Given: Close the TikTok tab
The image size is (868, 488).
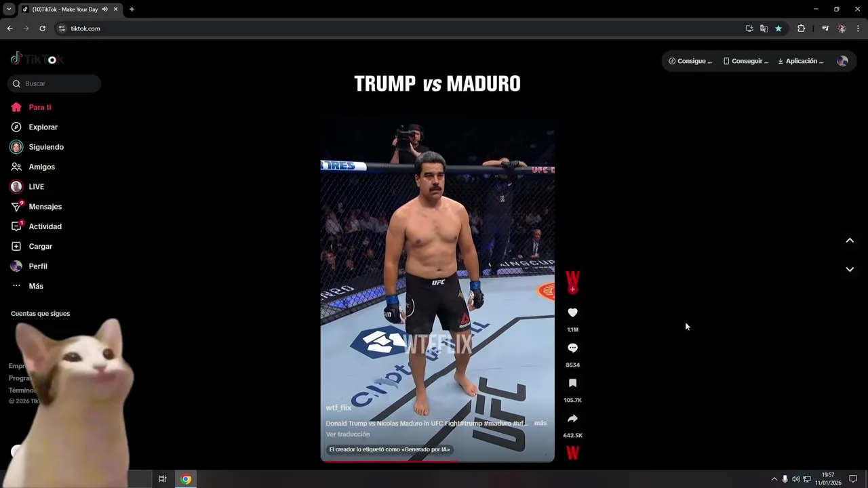Looking at the screenshot, I should coord(115,9).
